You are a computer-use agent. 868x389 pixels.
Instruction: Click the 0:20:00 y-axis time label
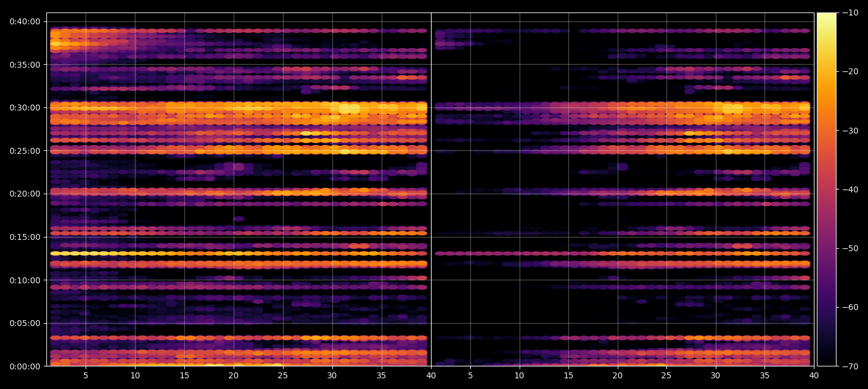pyautogui.click(x=25, y=194)
